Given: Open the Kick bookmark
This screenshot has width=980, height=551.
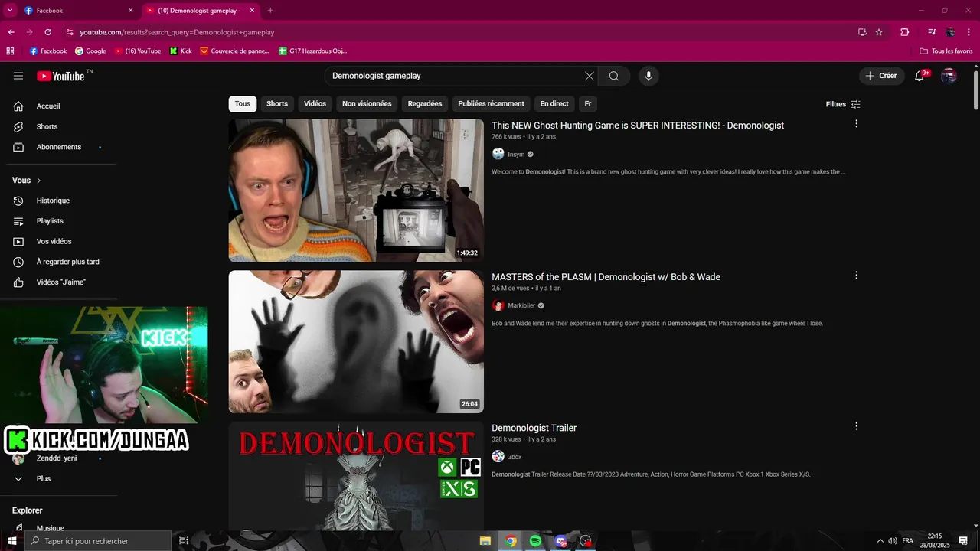Looking at the screenshot, I should [x=181, y=51].
